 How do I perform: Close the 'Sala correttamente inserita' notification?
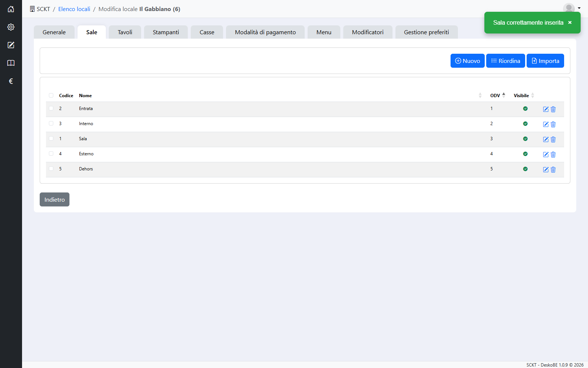click(x=570, y=22)
